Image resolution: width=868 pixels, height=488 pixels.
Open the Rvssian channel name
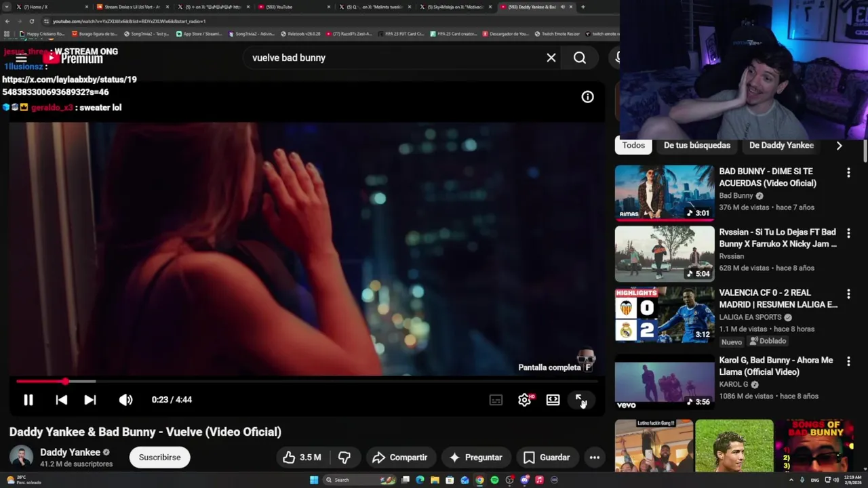pyautogui.click(x=731, y=256)
